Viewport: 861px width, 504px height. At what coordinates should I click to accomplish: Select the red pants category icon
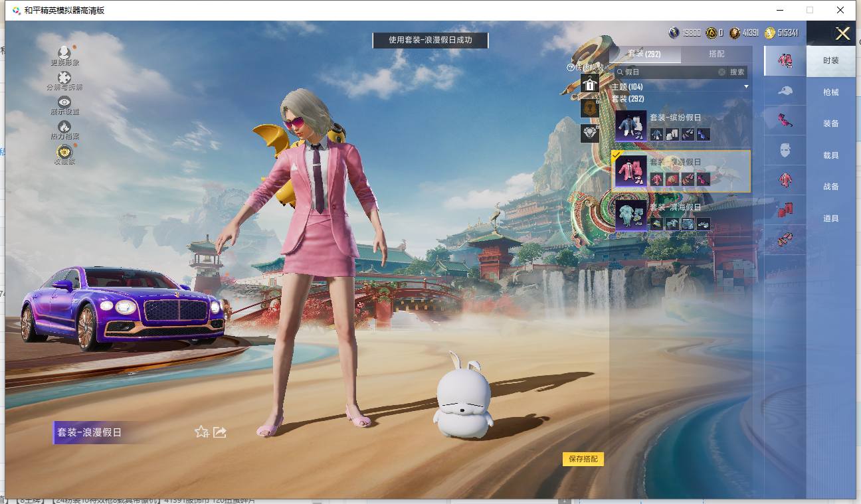click(785, 210)
